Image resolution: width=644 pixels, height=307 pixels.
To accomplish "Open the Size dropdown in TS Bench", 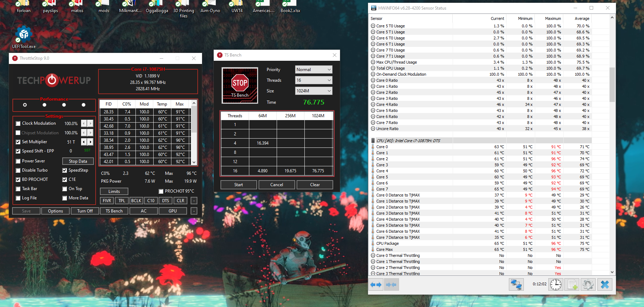I will pos(314,91).
